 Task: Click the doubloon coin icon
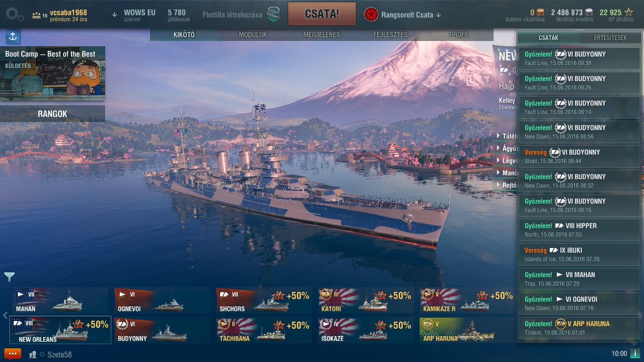540,12
